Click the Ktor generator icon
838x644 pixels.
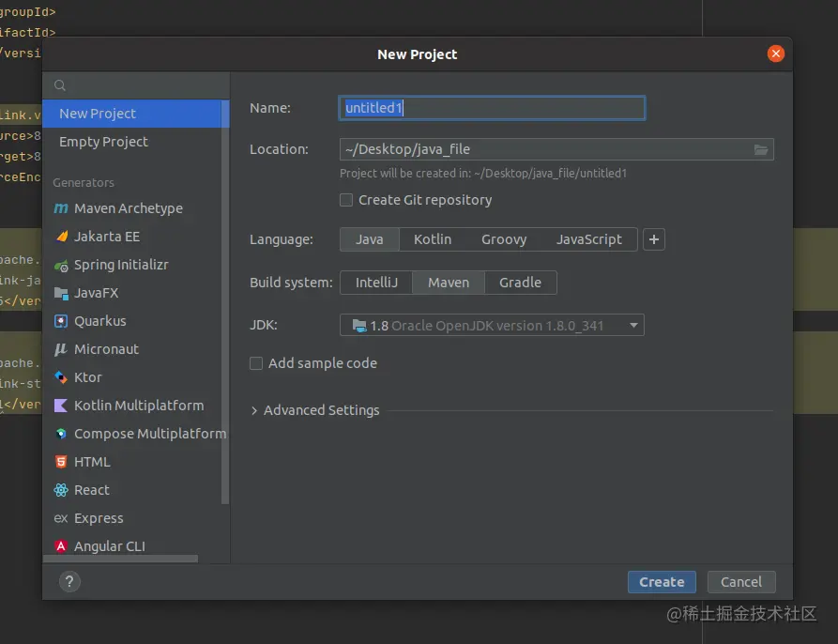(61, 377)
